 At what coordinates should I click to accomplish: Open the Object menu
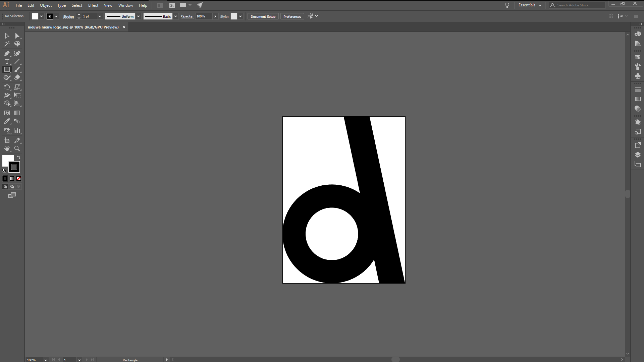click(46, 5)
